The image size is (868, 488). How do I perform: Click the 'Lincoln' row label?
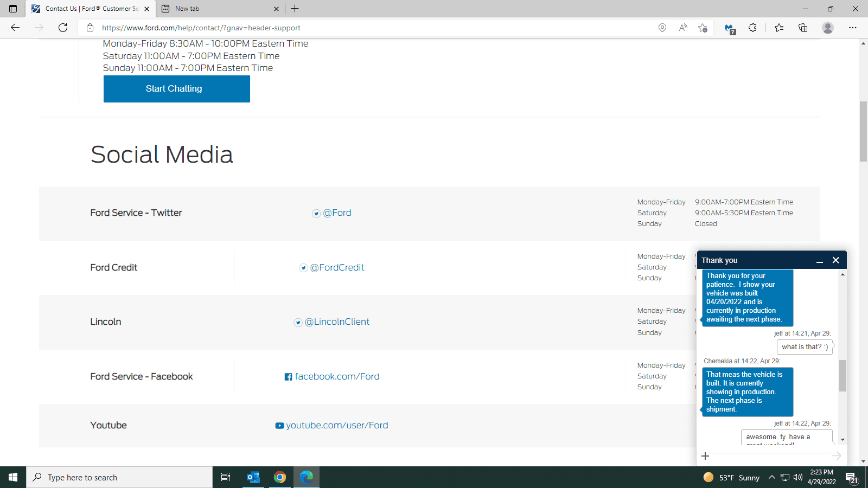coord(106,322)
